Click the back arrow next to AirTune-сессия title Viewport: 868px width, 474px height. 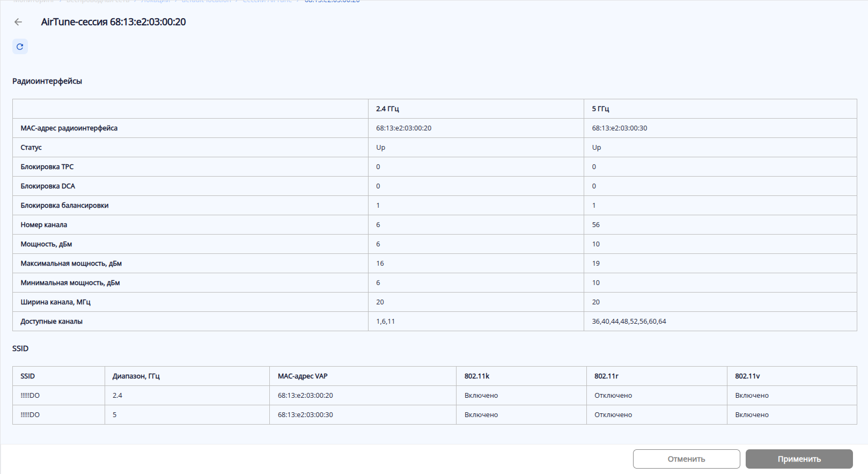(18, 22)
